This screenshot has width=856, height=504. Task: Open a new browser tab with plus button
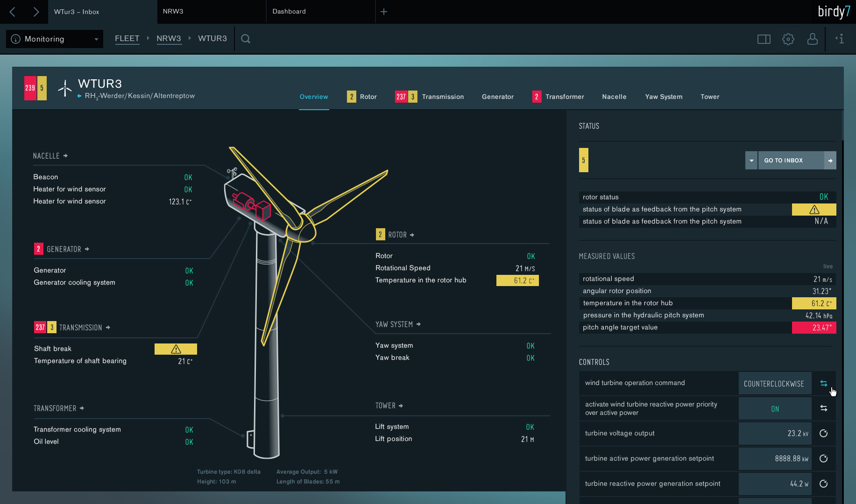click(x=384, y=11)
